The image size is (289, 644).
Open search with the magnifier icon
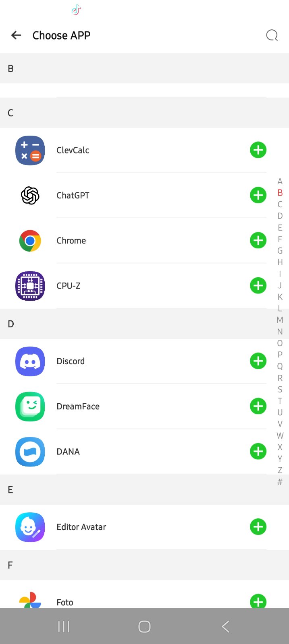272,35
